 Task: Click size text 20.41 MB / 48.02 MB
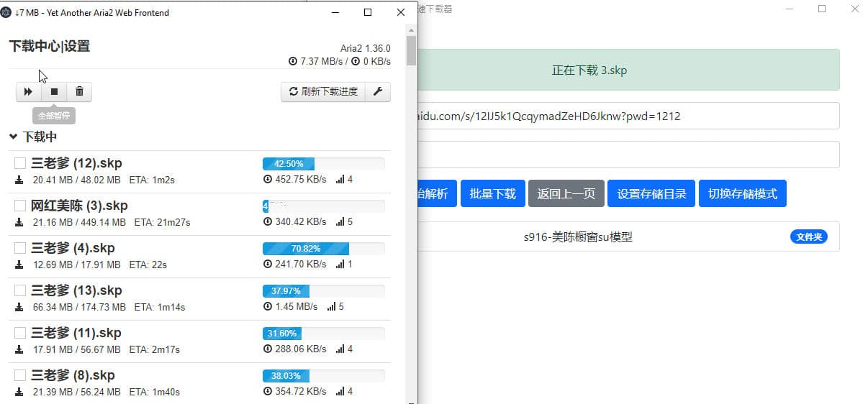(76, 180)
